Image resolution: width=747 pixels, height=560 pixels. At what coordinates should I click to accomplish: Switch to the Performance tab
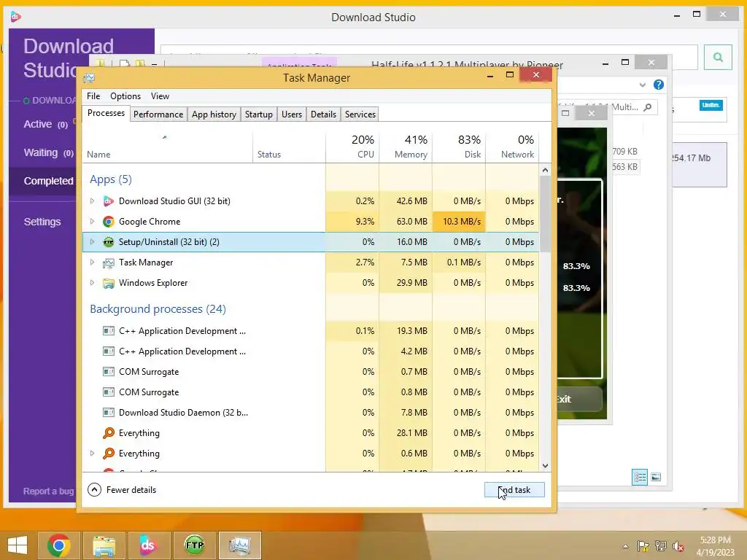tap(158, 114)
